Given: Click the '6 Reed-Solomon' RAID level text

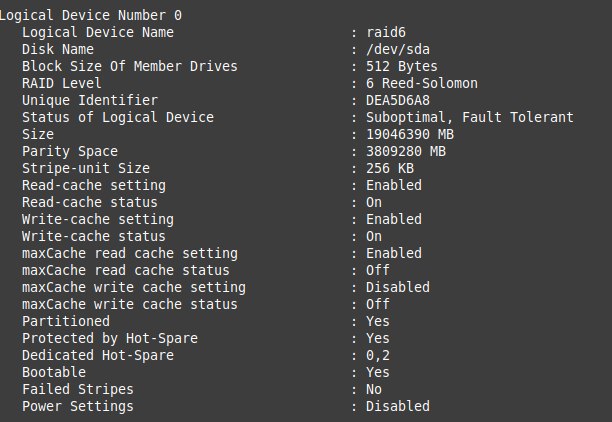Looking at the screenshot, I should pos(422,84).
